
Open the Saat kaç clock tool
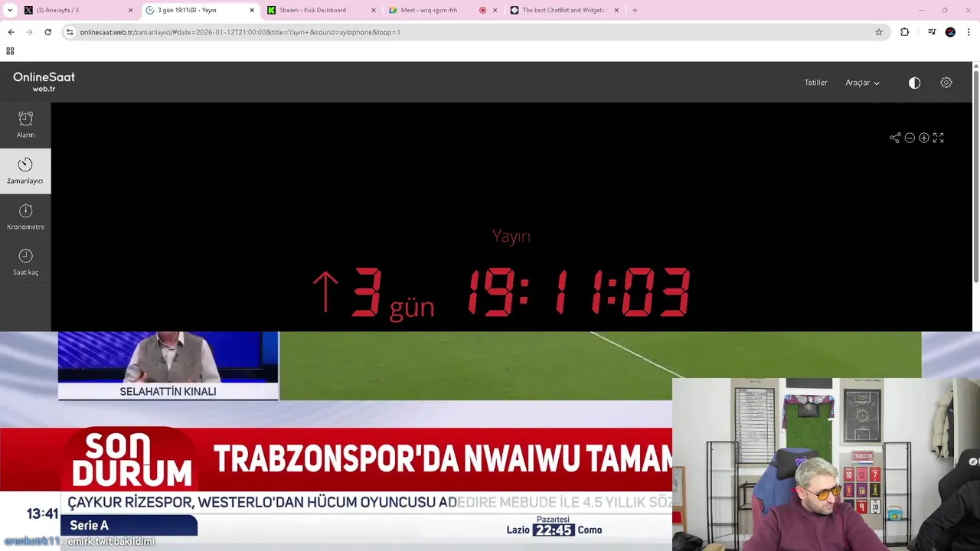(25, 262)
